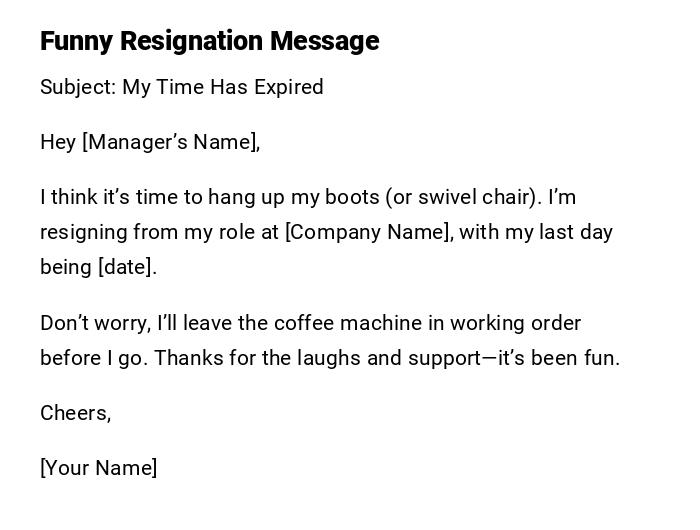The width and height of the screenshot is (700, 530).
Task: Click the "[date]" placeholder
Action: (127, 267)
